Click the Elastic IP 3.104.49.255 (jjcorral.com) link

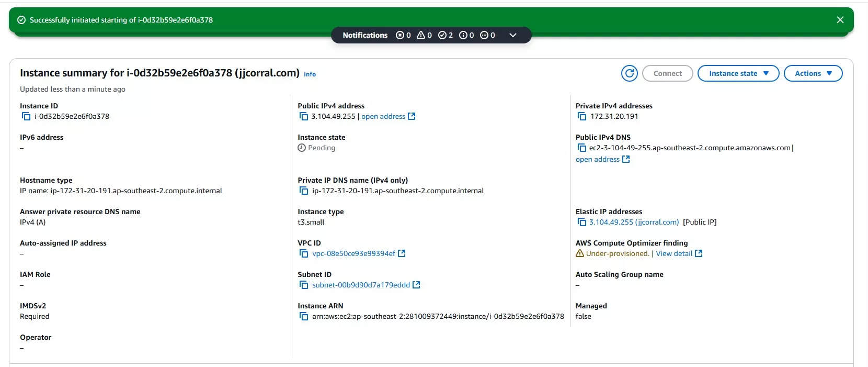click(634, 223)
